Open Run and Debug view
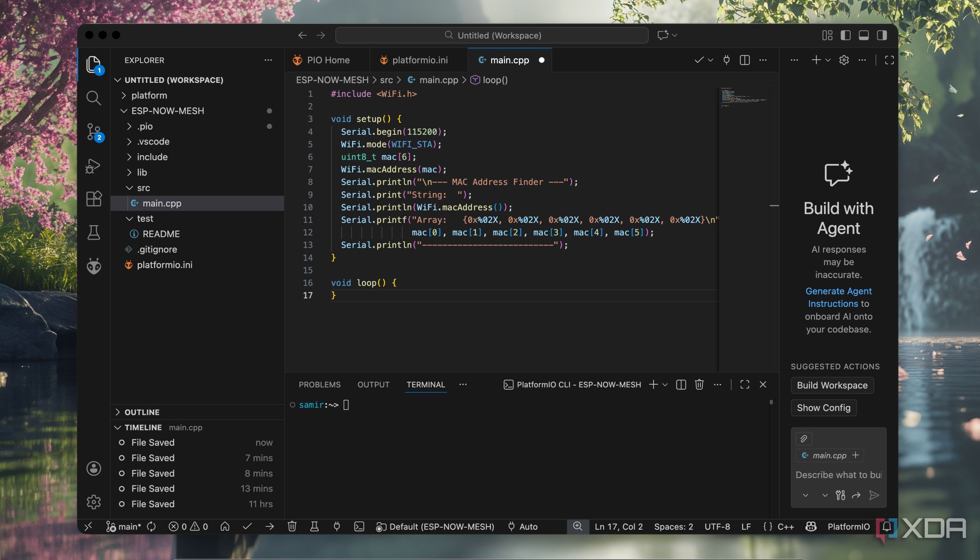This screenshot has width=980, height=560. point(93,166)
